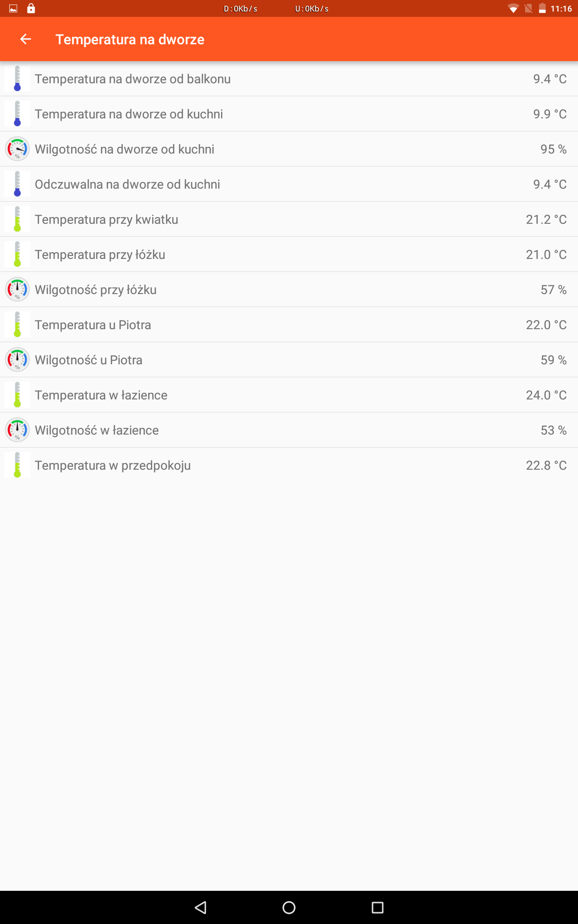Click gauge icon next to Wilgotność w łazience
The height and width of the screenshot is (924, 578).
point(17,430)
